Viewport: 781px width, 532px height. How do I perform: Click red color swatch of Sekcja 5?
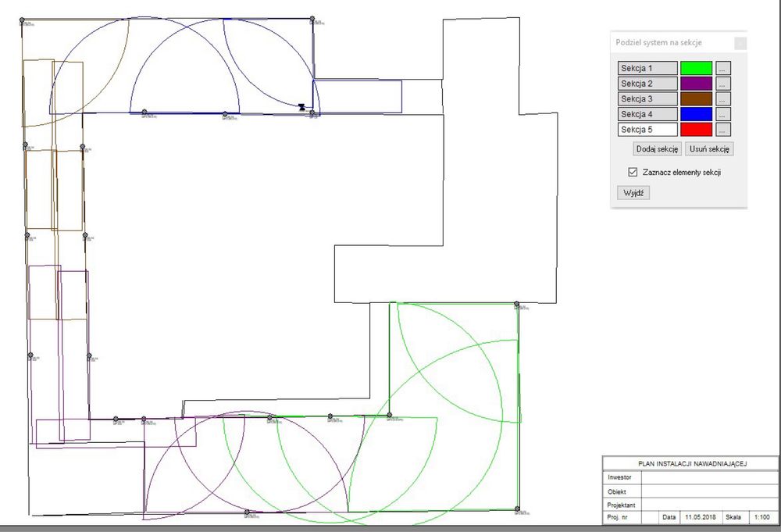coord(697,130)
